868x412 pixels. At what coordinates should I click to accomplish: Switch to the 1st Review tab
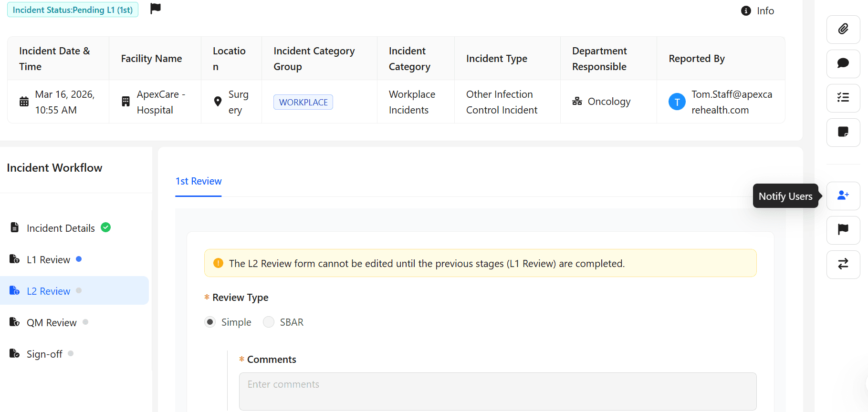pos(199,181)
